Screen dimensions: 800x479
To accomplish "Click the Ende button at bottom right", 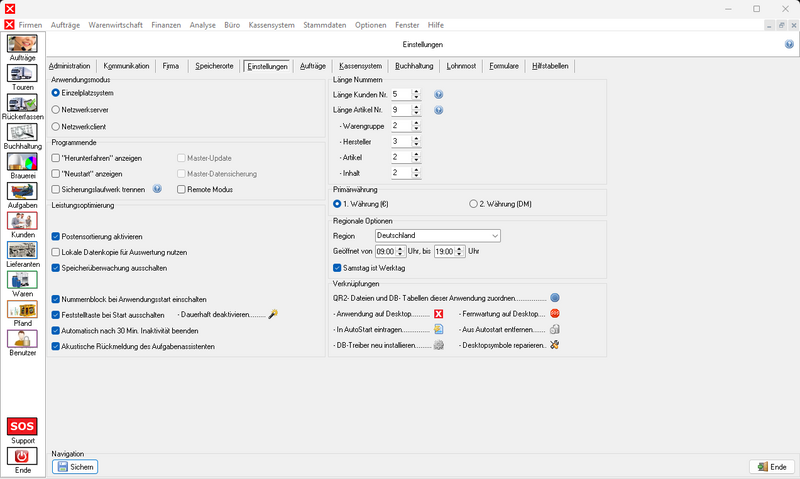I will point(772,467).
